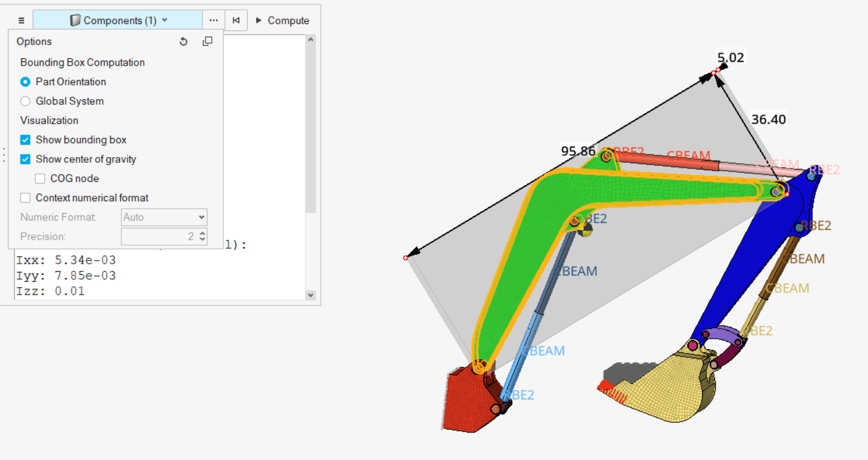Reset options with the undo arrow icon
868x460 pixels.
(183, 41)
